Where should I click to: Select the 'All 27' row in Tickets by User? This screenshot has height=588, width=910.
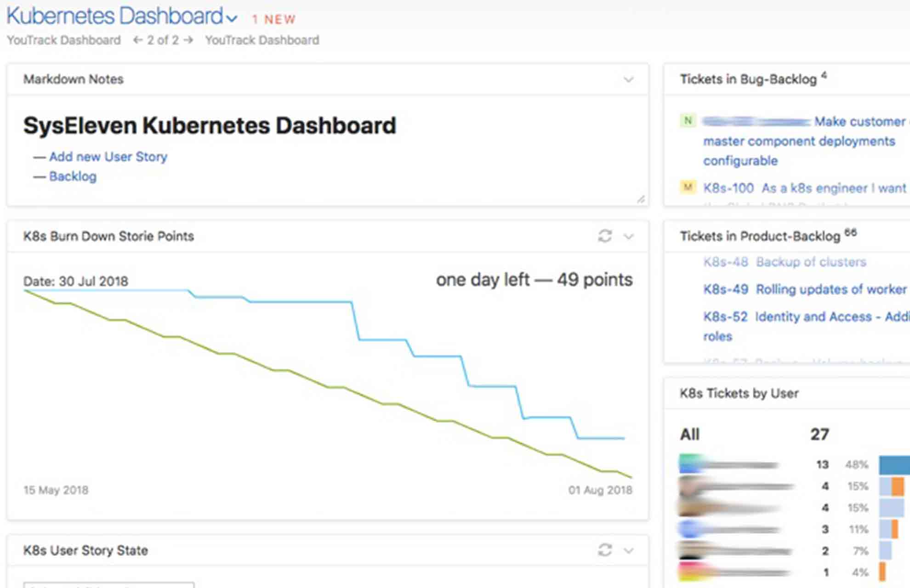point(754,434)
